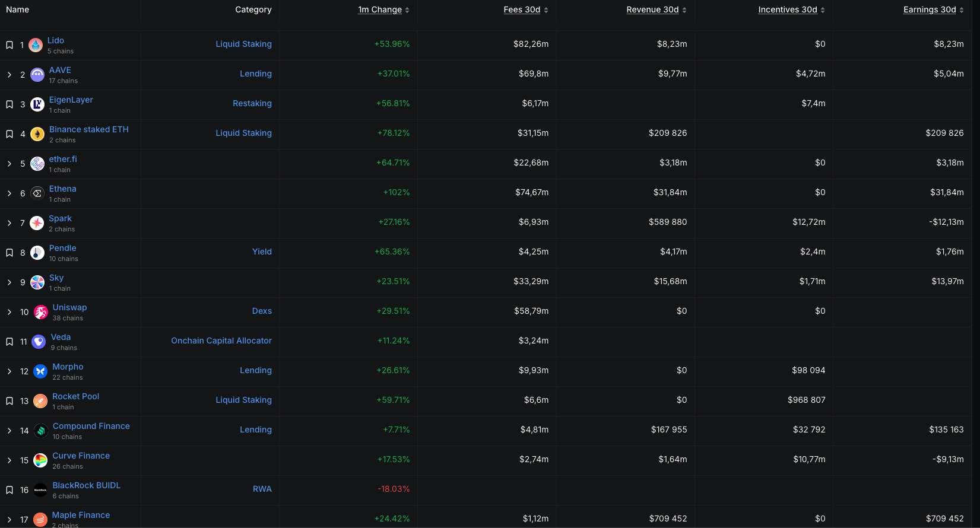The height and width of the screenshot is (528, 980).
Task: Click the Rocket Pool logo
Action: (40, 401)
